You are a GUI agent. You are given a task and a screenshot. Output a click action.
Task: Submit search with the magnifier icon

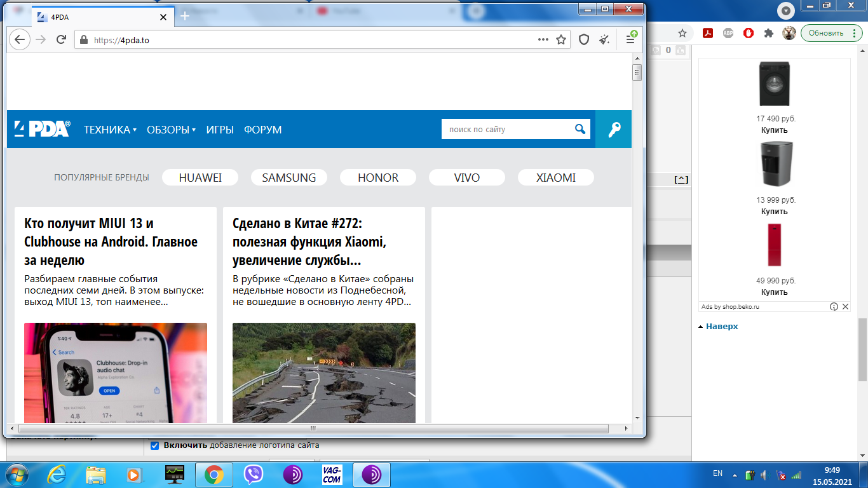(580, 129)
